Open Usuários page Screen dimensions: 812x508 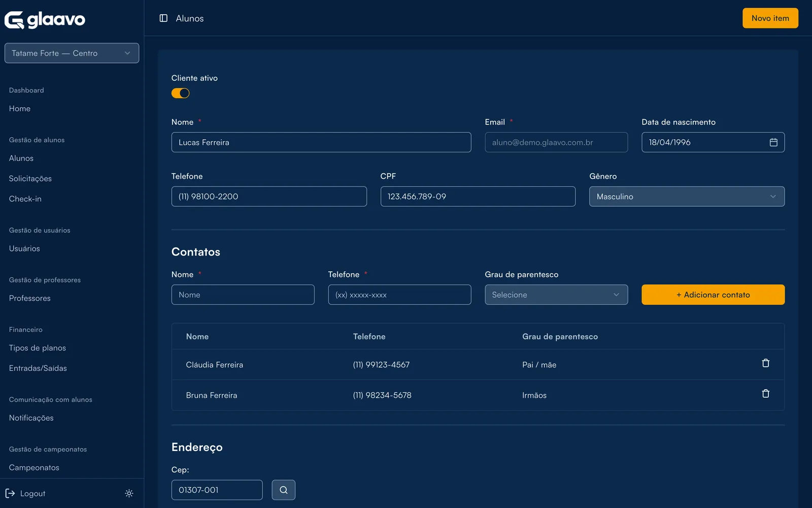click(24, 249)
